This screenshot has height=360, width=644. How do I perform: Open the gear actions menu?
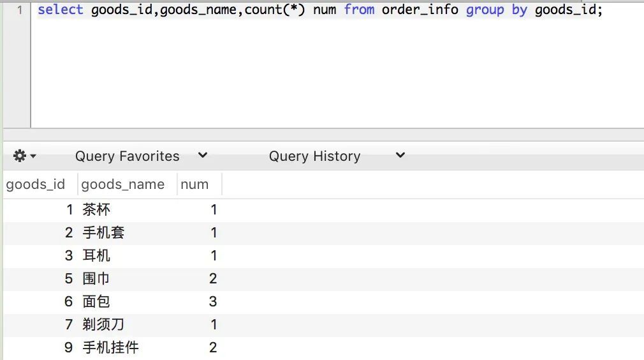coord(25,156)
